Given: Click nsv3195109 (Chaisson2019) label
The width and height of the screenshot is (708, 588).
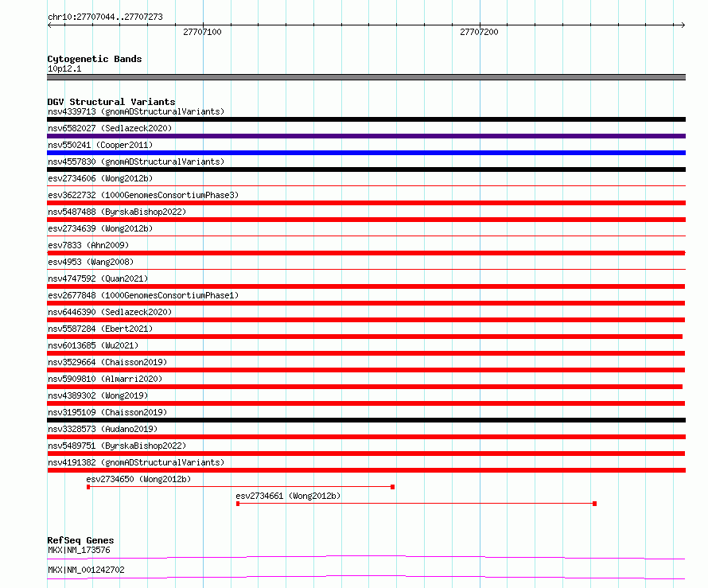Looking at the screenshot, I should point(107,412).
